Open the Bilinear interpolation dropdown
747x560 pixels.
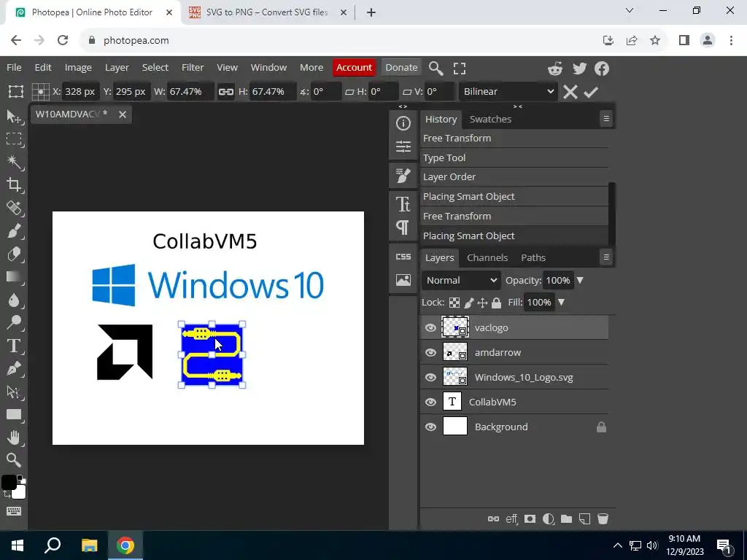point(508,91)
